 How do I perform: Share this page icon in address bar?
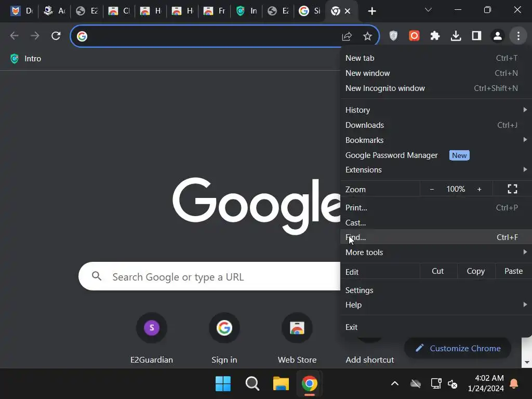point(347,36)
